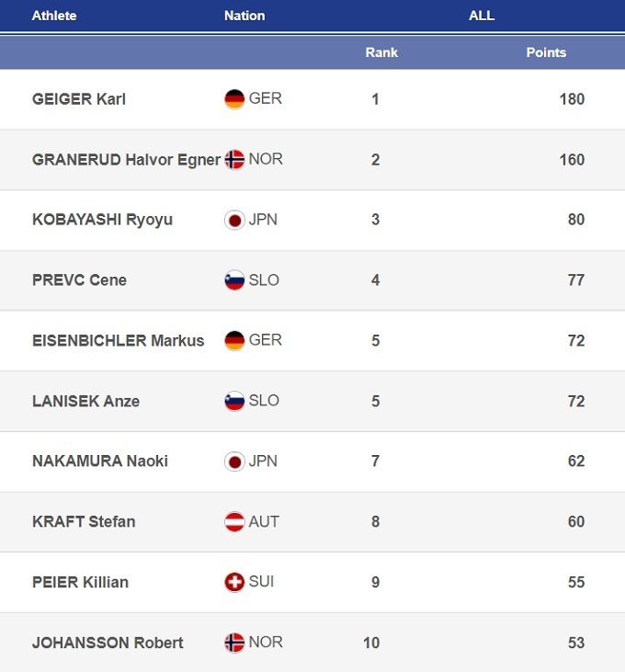This screenshot has height=672, width=625.
Task: Click the 180 points value for Geiger
Action: 572,99
